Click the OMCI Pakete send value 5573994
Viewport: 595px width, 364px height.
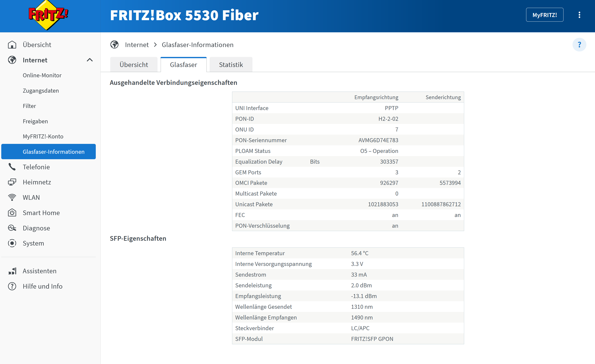tap(450, 183)
